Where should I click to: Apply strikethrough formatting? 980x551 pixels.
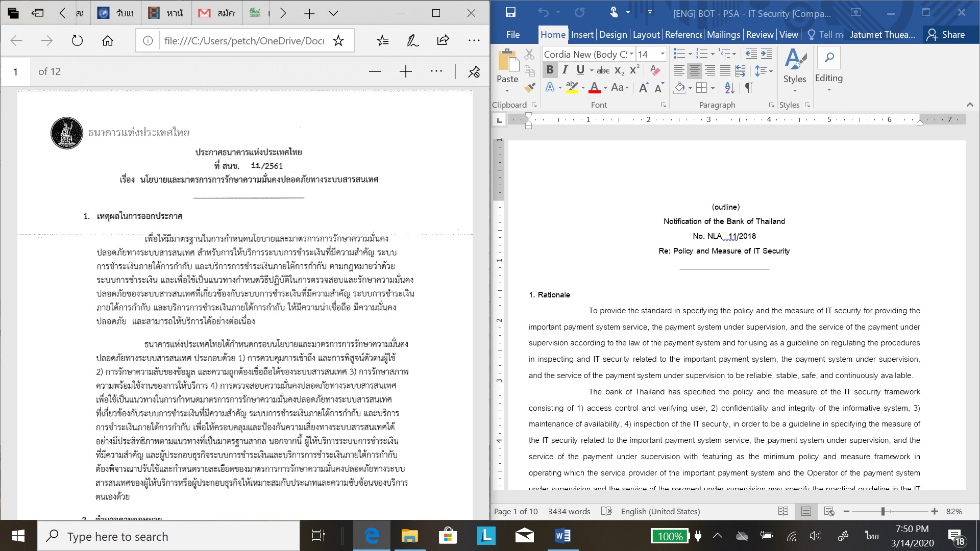point(603,70)
